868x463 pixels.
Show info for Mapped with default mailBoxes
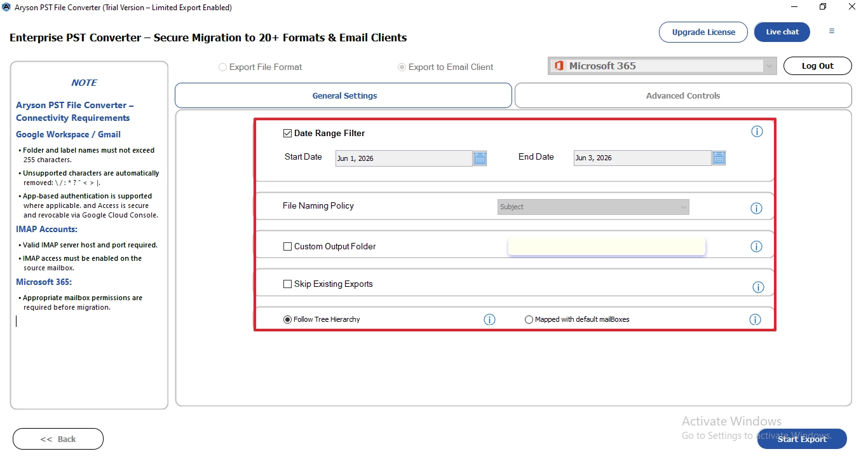755,319
